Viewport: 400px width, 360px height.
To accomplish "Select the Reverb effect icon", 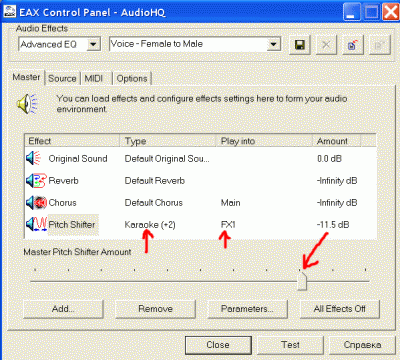I will click(36, 180).
